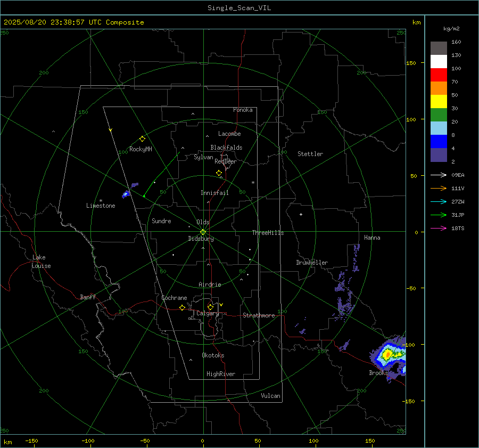Click the yellow diamond marker at Cochrane
479x448 pixels.
(x=182, y=308)
